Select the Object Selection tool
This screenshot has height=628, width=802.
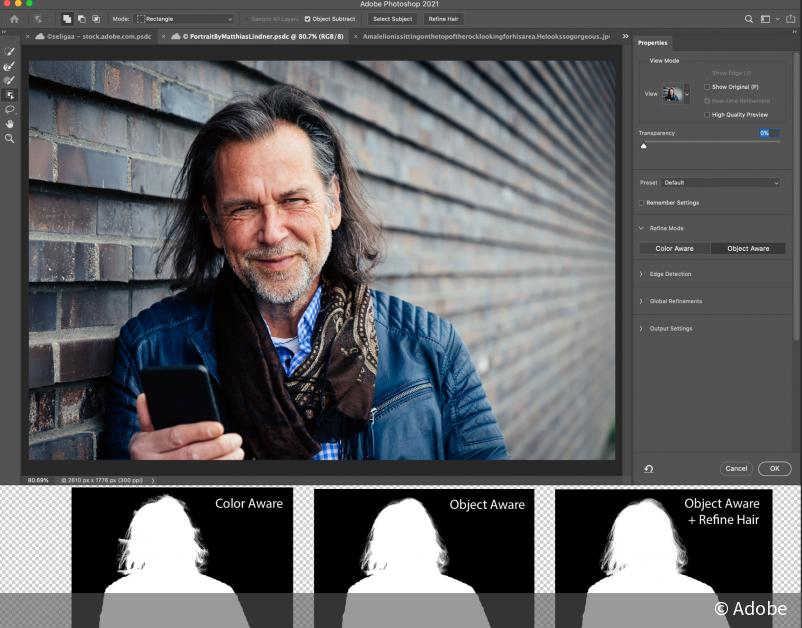point(9,95)
